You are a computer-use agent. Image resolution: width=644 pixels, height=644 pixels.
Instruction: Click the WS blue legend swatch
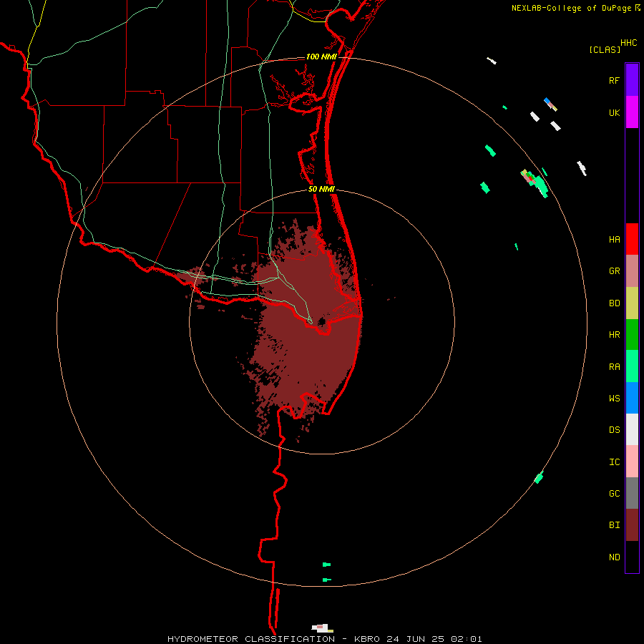pyautogui.click(x=632, y=398)
